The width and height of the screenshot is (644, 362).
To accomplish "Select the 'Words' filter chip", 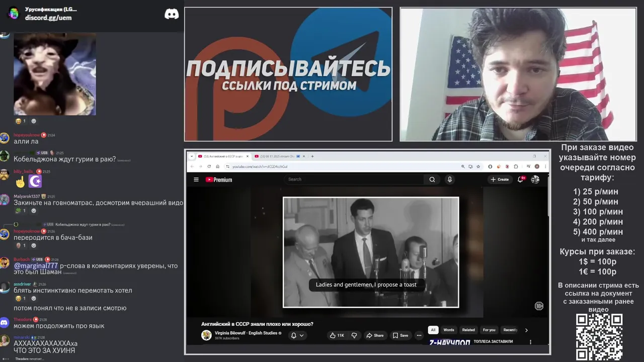I will [x=449, y=330].
